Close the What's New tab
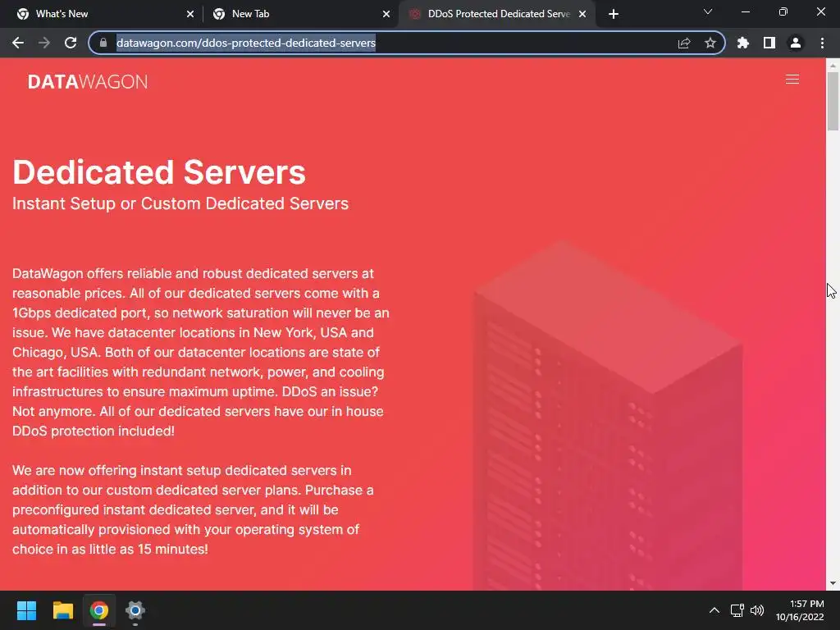Viewport: 840px width, 630px height. 190,14
